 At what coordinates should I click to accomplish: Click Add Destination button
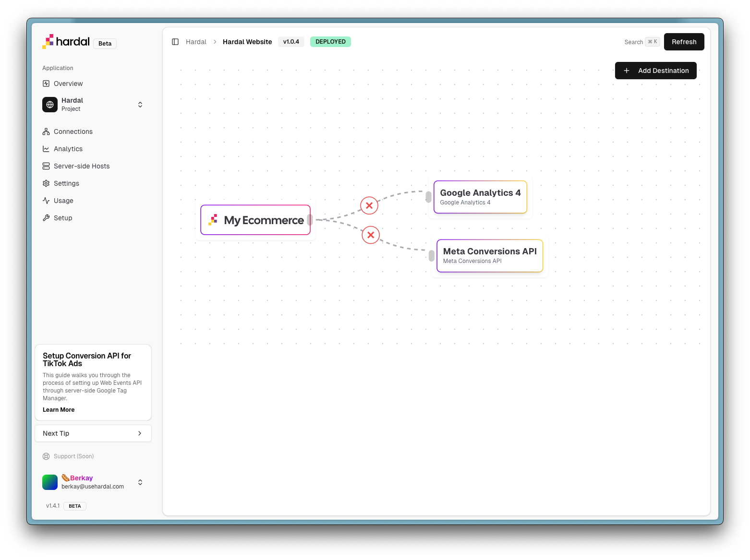(655, 71)
